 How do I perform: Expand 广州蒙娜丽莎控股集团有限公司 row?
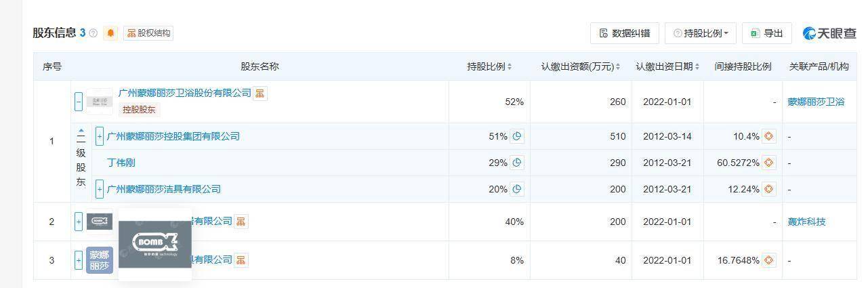click(100, 136)
